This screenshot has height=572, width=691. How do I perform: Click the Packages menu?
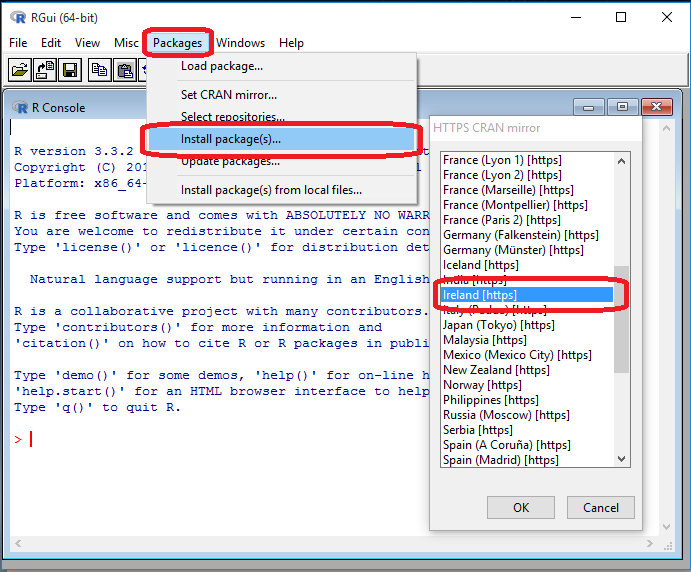(x=178, y=43)
